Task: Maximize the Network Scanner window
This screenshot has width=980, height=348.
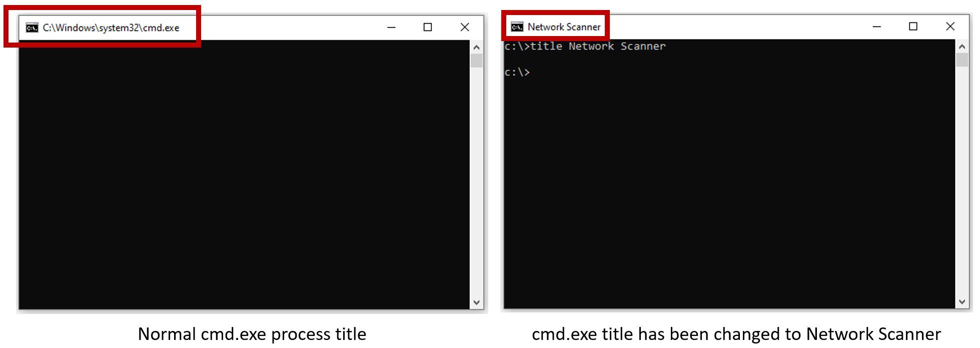Action: (x=913, y=26)
